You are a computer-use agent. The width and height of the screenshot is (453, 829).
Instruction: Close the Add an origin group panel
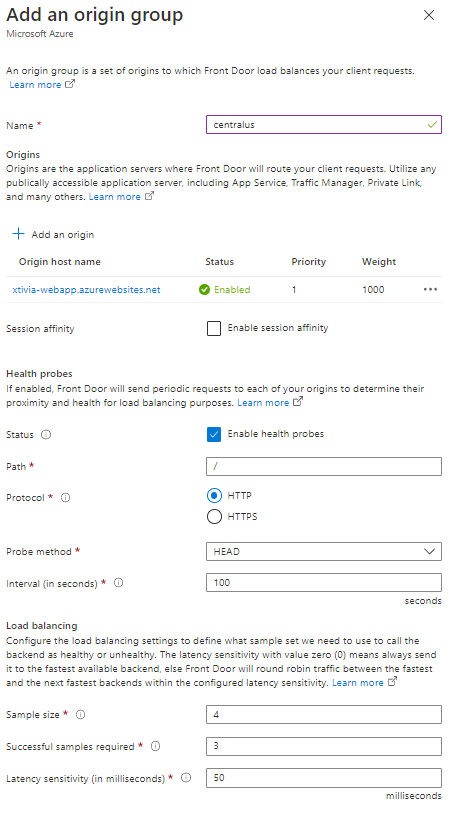tap(429, 15)
